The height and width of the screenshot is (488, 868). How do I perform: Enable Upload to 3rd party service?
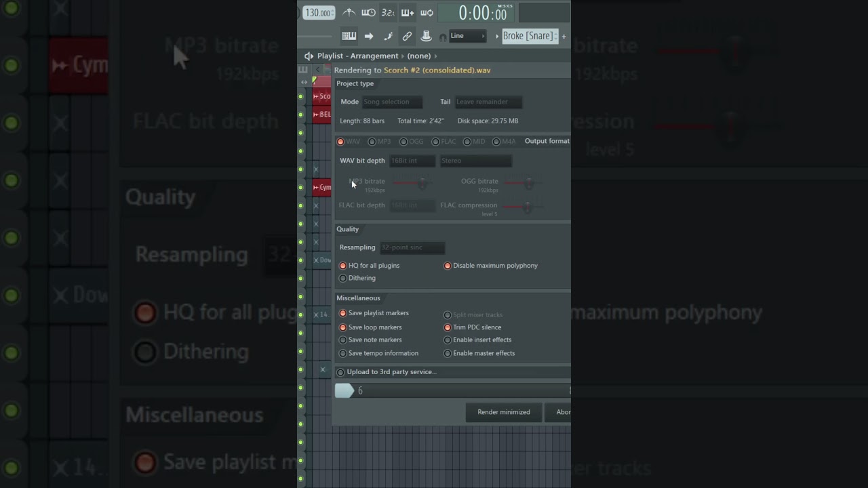(387, 372)
